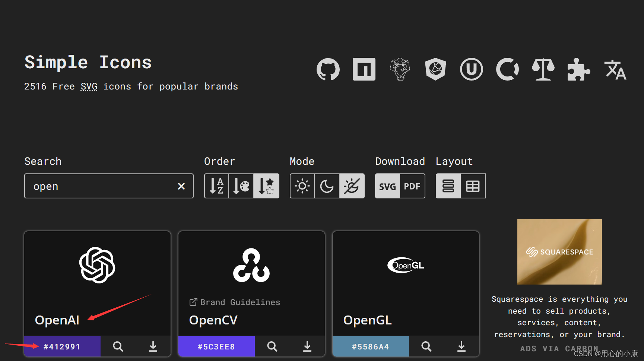Copy OpenCV color #5C3EE8

click(x=216, y=346)
